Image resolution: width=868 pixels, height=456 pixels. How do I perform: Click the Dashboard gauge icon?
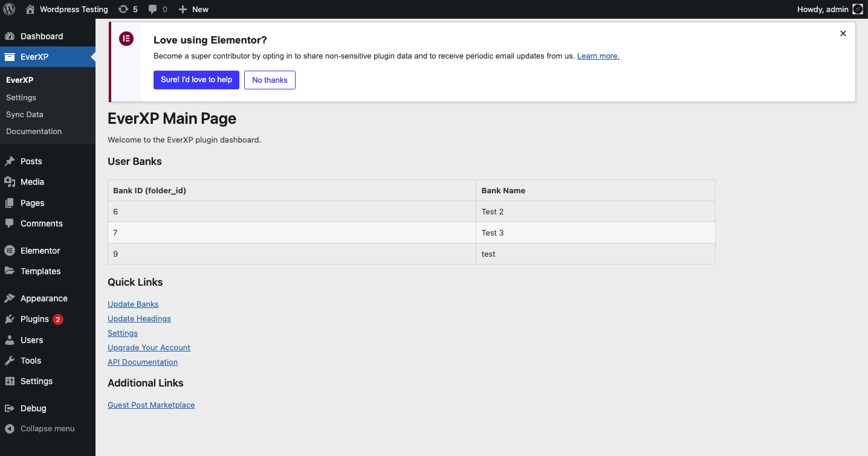(x=10, y=36)
